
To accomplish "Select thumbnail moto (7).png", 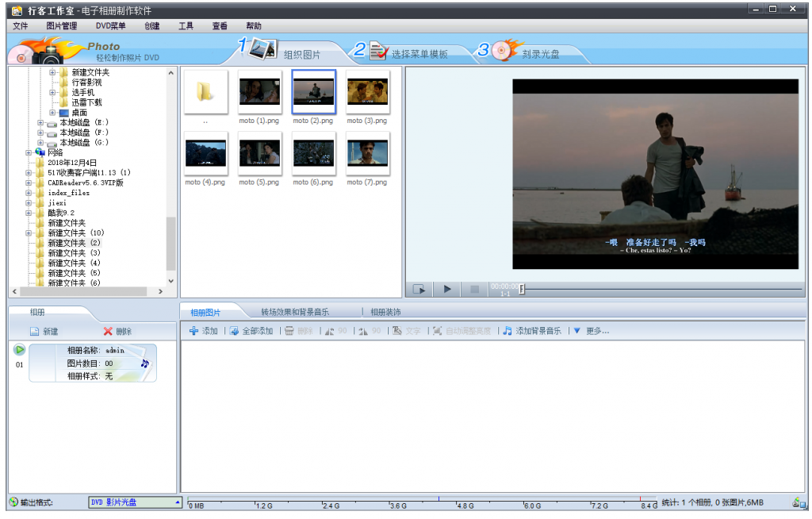I will (x=368, y=153).
